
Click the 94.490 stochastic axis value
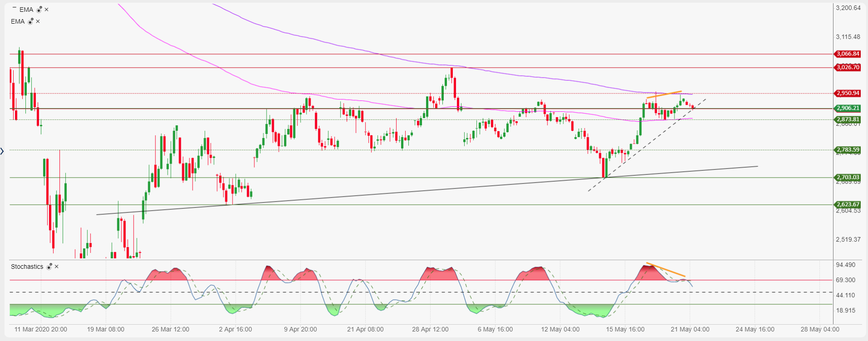click(x=845, y=265)
